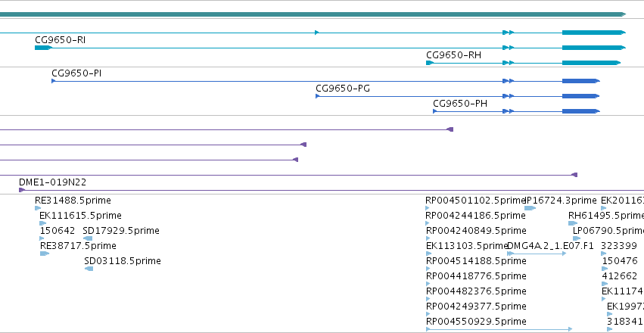Image resolution: width=644 pixels, height=333 pixels.
Task: Open the feature labeled 150642
Action: pos(58,231)
